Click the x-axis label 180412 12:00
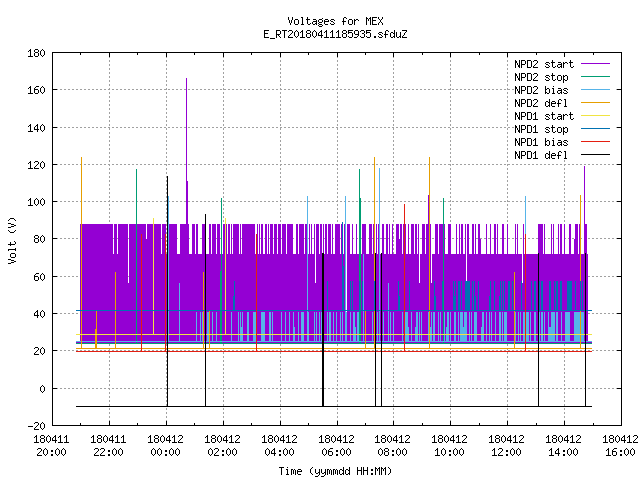The image size is (640, 480). [507, 446]
